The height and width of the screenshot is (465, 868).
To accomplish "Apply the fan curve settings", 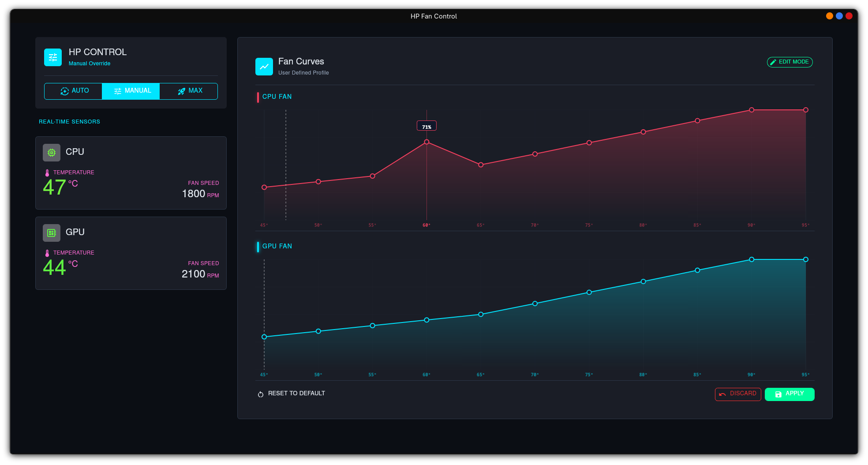I will click(x=789, y=394).
